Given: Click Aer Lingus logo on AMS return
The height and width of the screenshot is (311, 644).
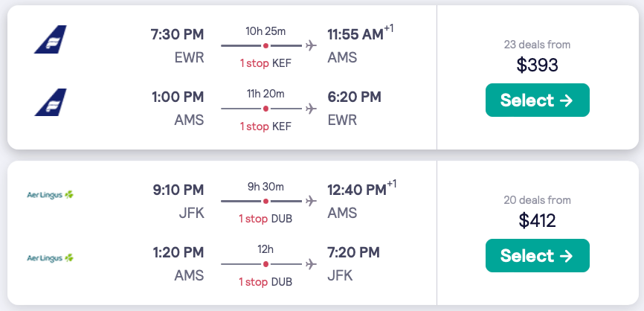Looking at the screenshot, I should tap(50, 257).
